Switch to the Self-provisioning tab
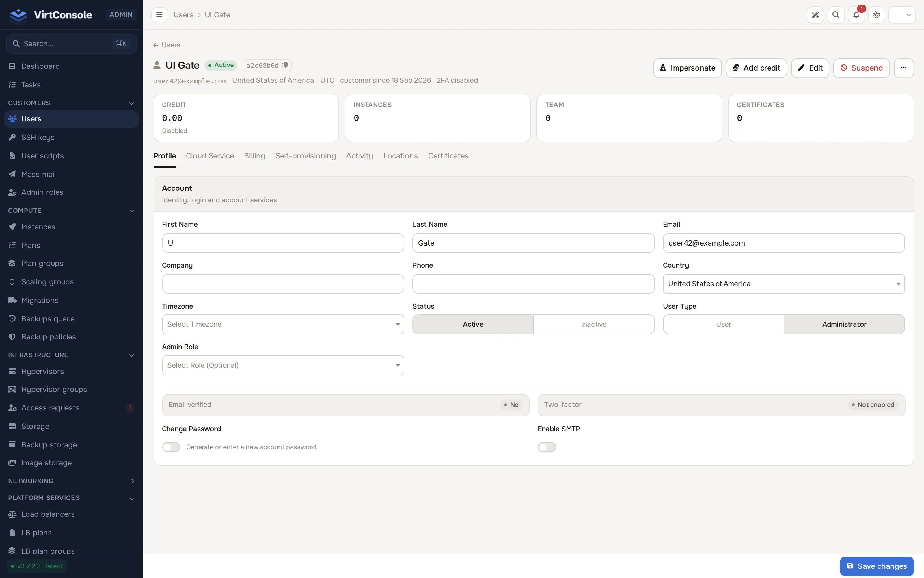 point(305,156)
